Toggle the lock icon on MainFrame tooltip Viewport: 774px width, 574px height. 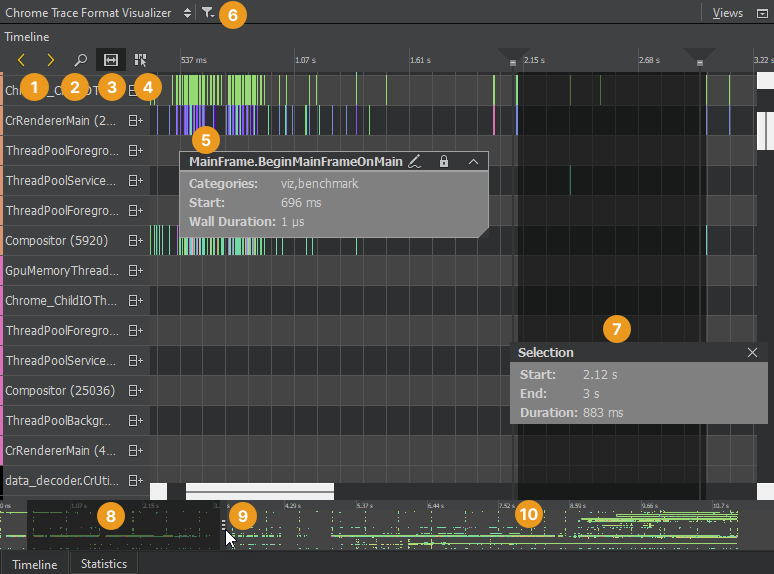[x=444, y=161]
